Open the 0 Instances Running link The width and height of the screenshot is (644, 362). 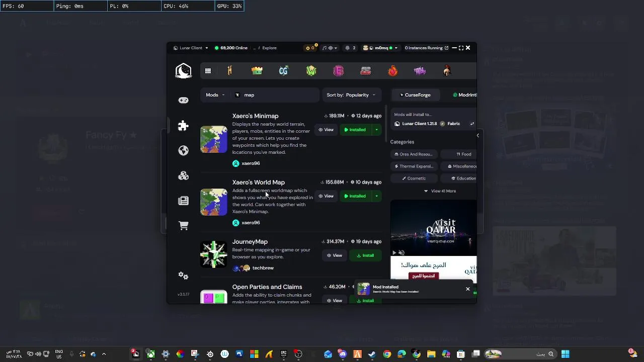pyautogui.click(x=426, y=48)
